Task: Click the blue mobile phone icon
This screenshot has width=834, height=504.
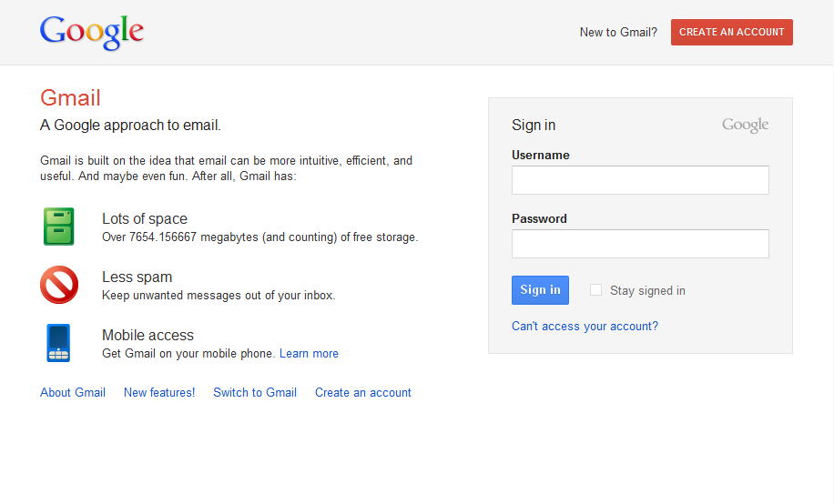Action: click(58, 343)
